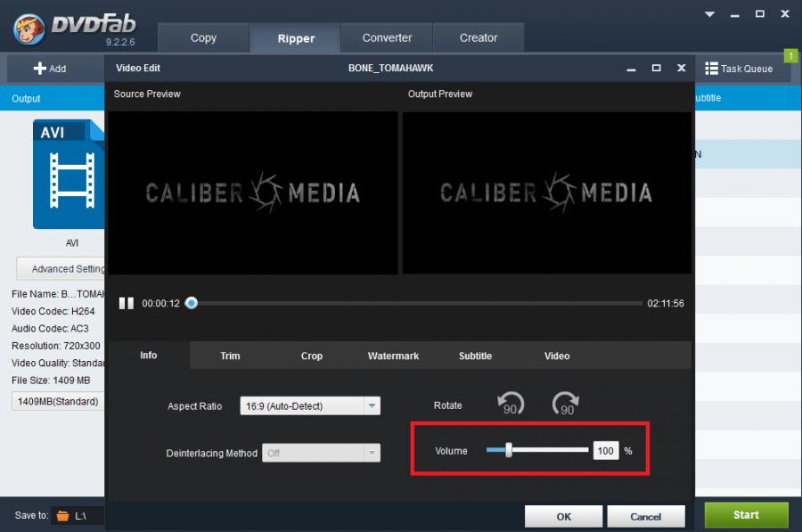Image resolution: width=802 pixels, height=532 pixels.
Task: Open the Converter module tab
Action: [x=387, y=38]
